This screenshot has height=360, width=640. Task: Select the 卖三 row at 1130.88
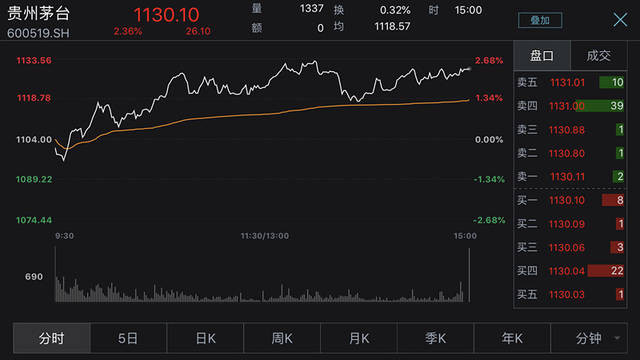tap(570, 130)
